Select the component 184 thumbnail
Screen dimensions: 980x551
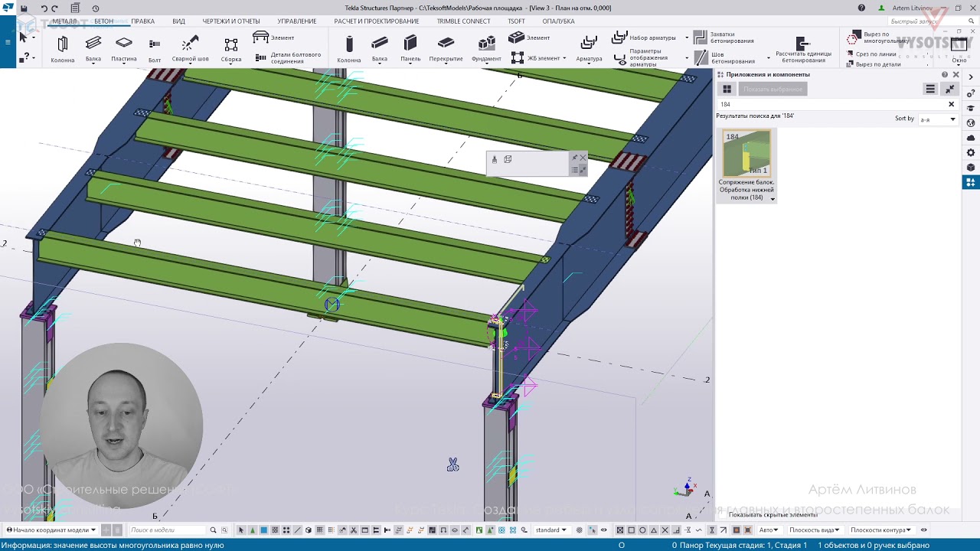click(x=746, y=153)
